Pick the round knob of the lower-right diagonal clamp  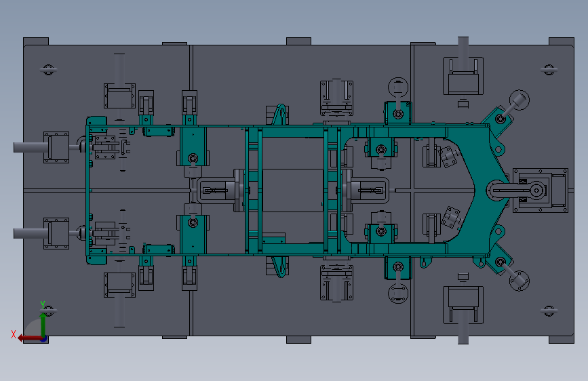click(520, 281)
